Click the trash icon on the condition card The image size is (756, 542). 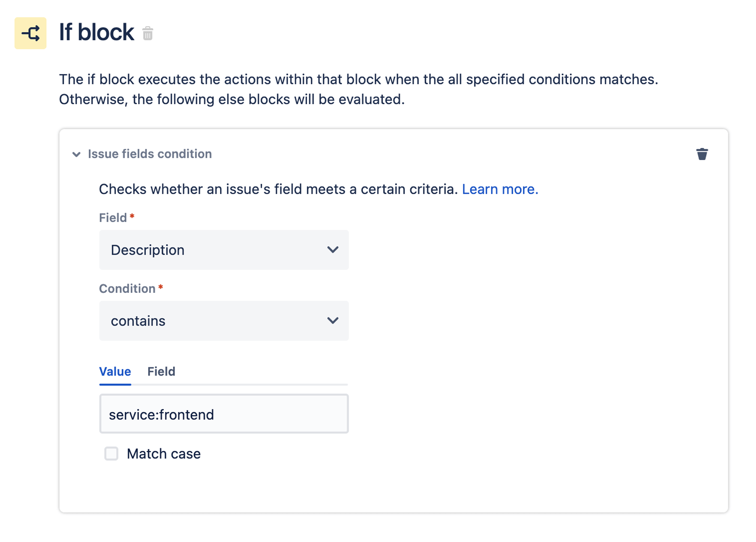pos(702,154)
